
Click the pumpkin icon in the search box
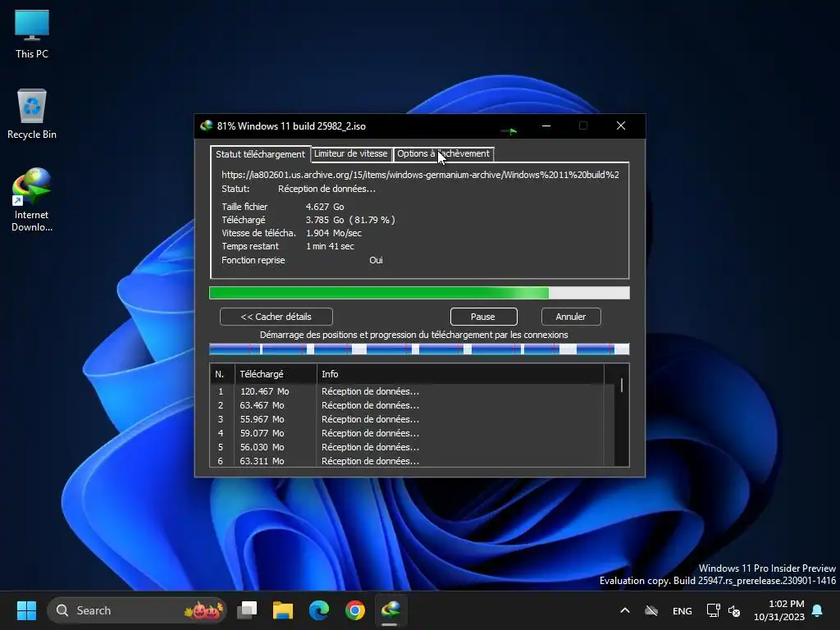(203, 610)
